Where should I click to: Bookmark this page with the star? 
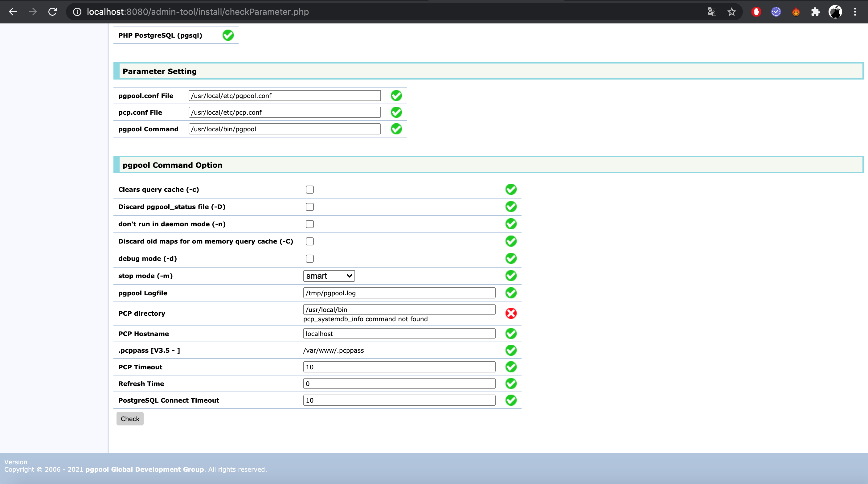click(731, 12)
